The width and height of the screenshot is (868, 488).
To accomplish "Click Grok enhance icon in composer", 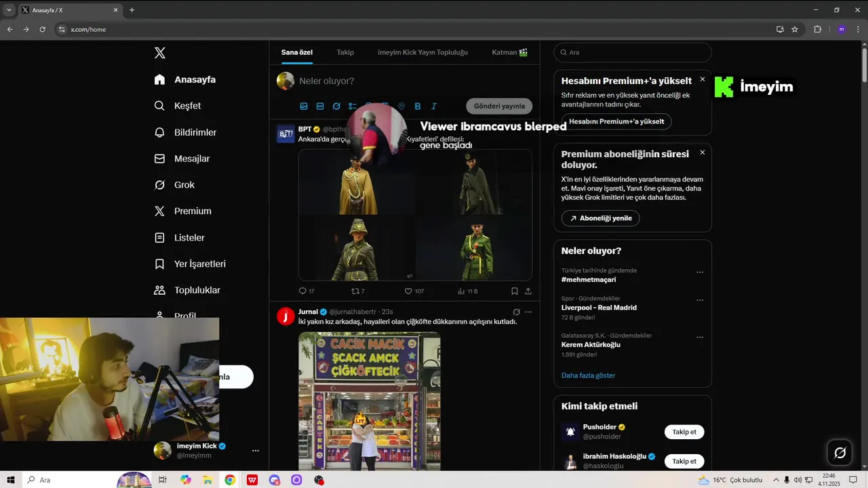I will click(x=336, y=106).
